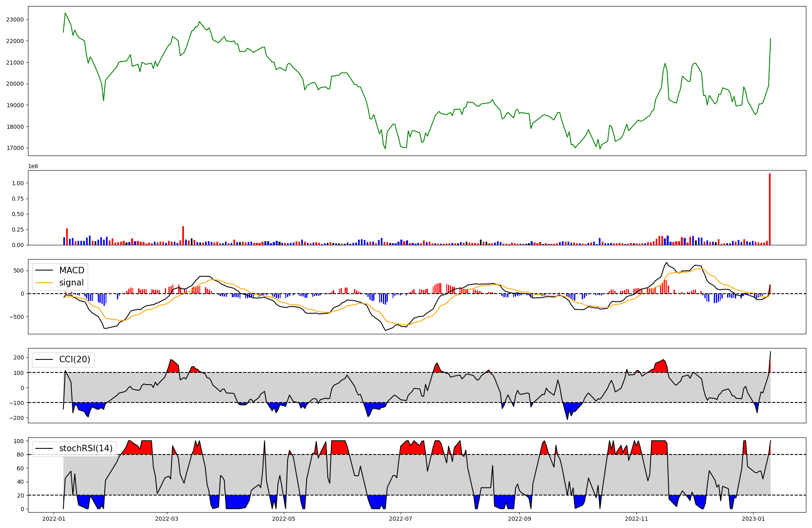The image size is (812, 528).
Task: Click the 1e6 volume scale label
Action: (x=33, y=167)
